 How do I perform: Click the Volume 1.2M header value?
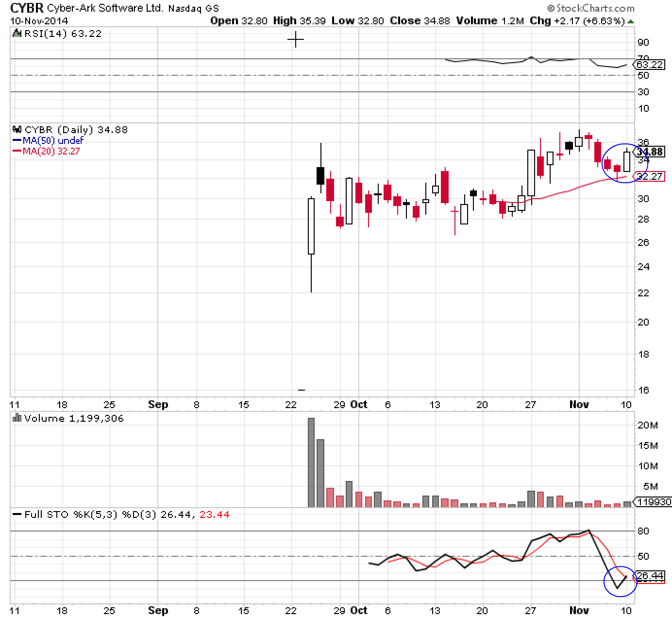point(490,21)
